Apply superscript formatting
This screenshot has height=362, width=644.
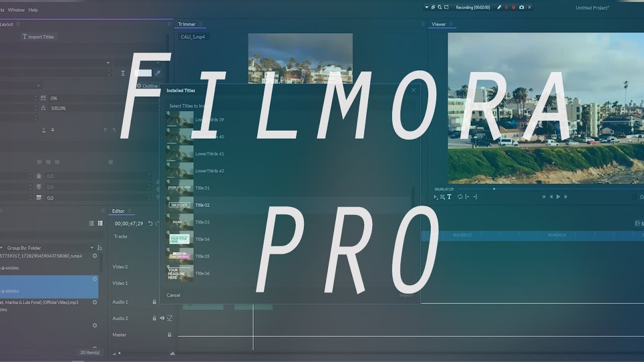106,130
